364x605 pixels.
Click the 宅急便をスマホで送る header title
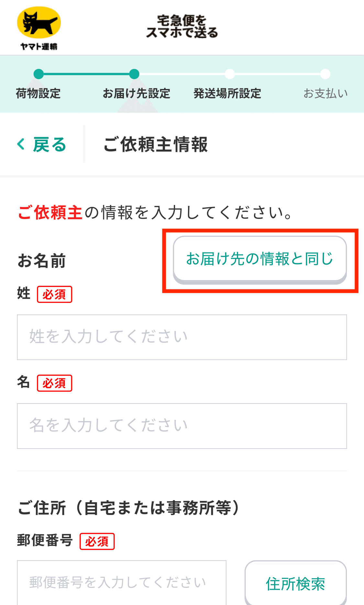(182, 27)
